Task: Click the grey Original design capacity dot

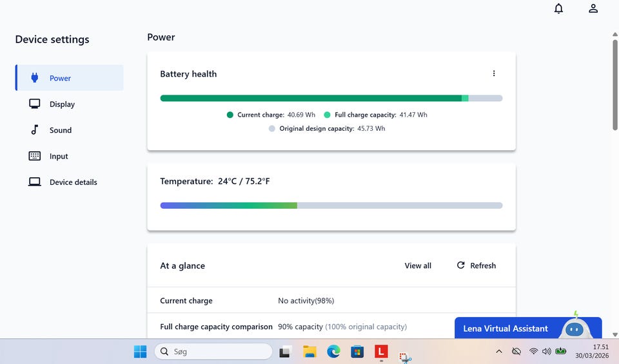Action: pyautogui.click(x=271, y=129)
